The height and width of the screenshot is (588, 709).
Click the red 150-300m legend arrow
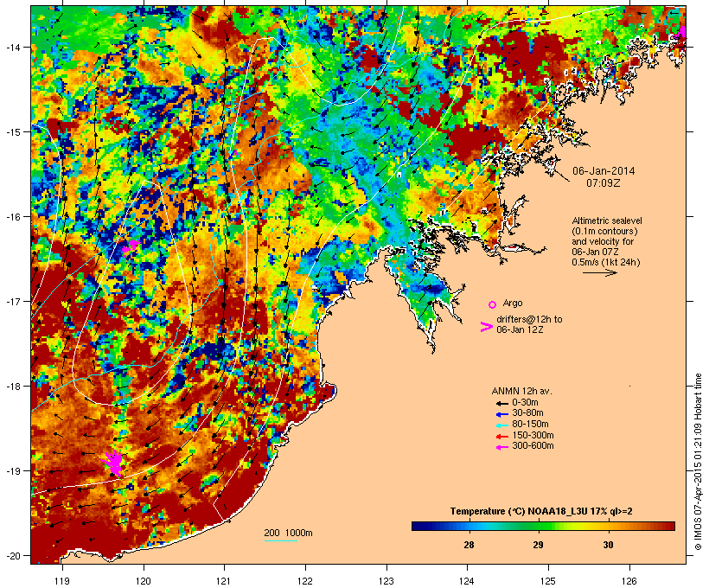501,437
